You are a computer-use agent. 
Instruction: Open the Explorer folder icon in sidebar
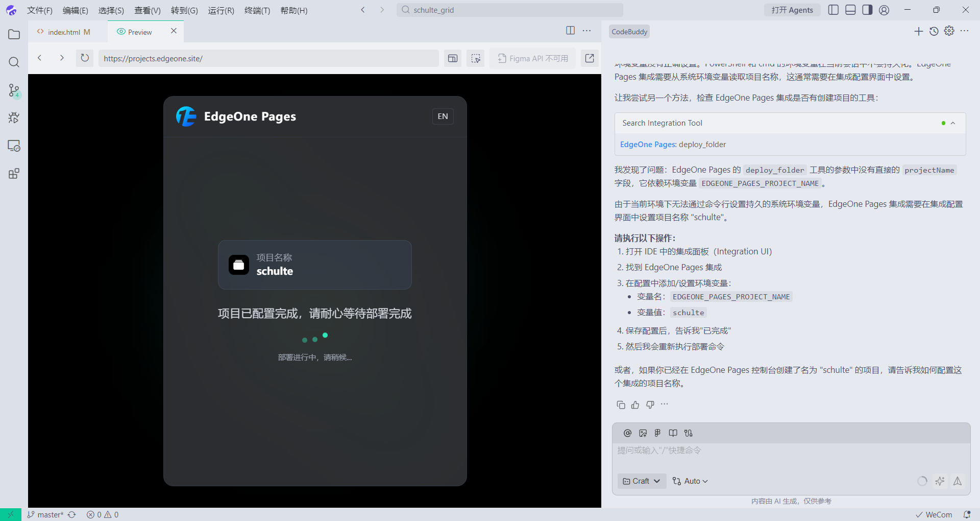tap(14, 34)
